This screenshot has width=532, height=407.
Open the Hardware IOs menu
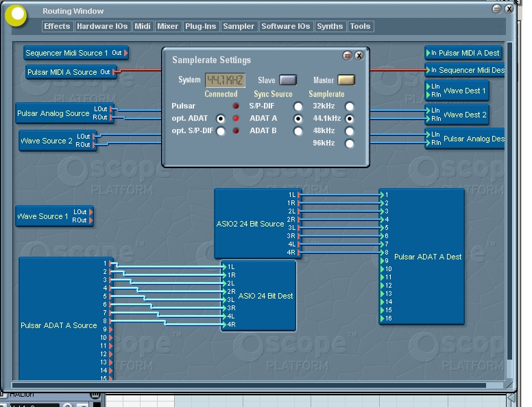pyautogui.click(x=102, y=26)
